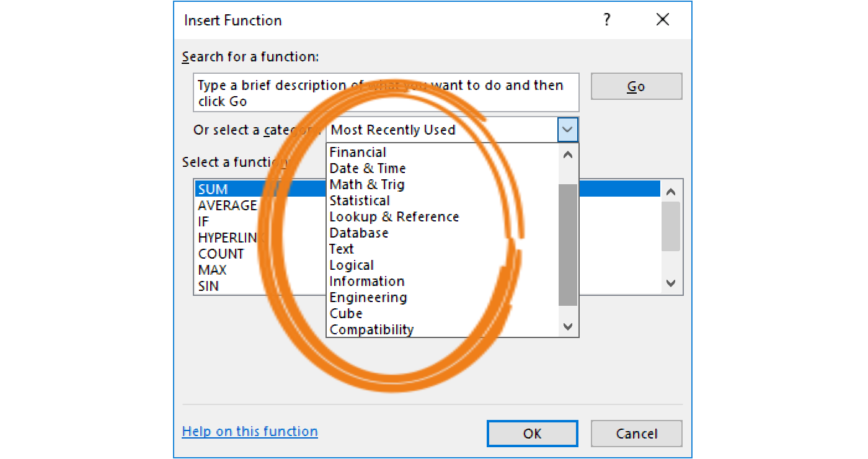Image resolution: width=868 pixels, height=459 pixels.
Task: Open the category dropdown arrow
Action: click(x=567, y=130)
